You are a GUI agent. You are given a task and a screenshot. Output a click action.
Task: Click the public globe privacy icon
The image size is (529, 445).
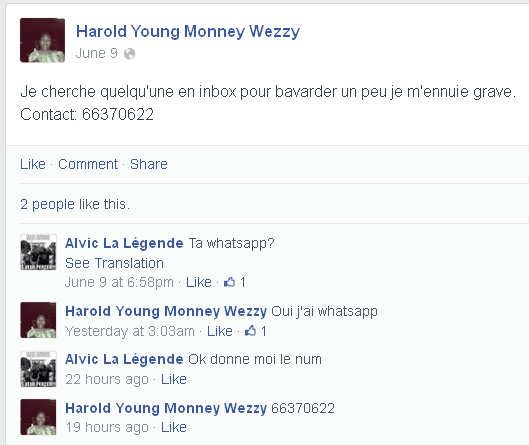[129, 54]
